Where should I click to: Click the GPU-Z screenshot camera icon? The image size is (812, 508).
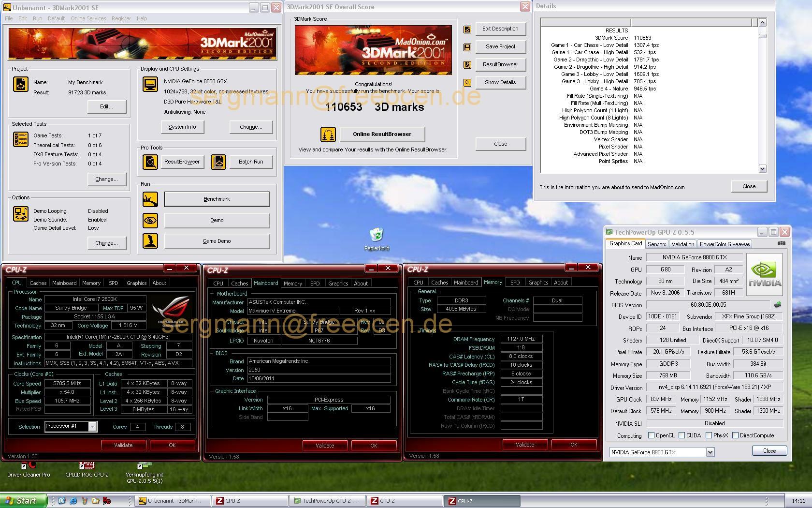782,243
